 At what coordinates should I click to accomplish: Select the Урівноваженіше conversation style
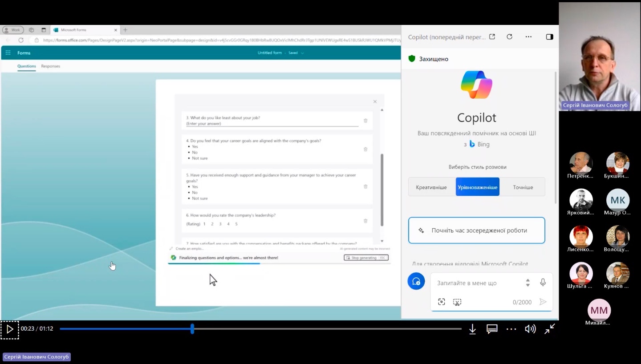coord(478,187)
